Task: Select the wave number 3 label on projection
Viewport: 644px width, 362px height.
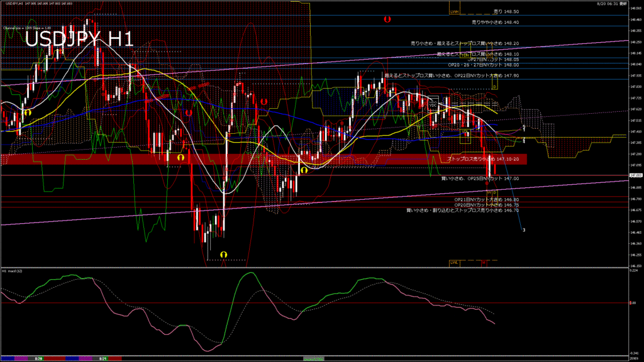Action: pyautogui.click(x=524, y=230)
